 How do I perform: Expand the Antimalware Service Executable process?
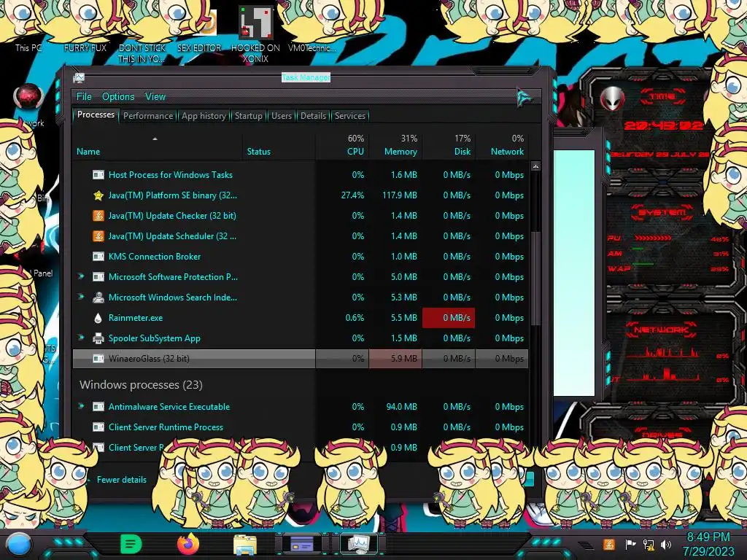coord(81,406)
